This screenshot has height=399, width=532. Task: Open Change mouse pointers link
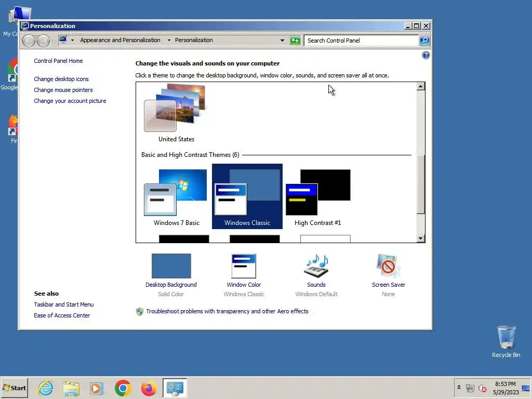[x=63, y=90]
